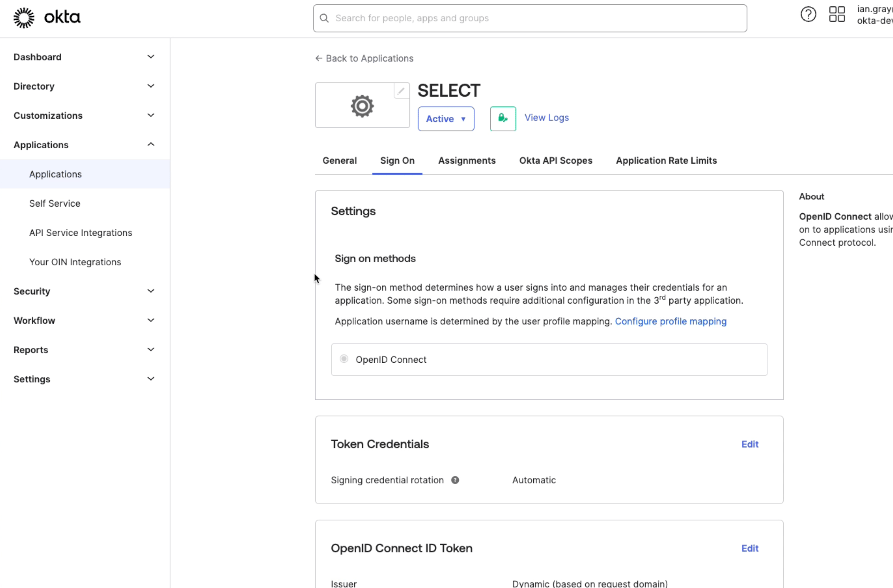This screenshot has height=588, width=893.
Task: Click the Okta logo
Action: pyautogui.click(x=47, y=18)
